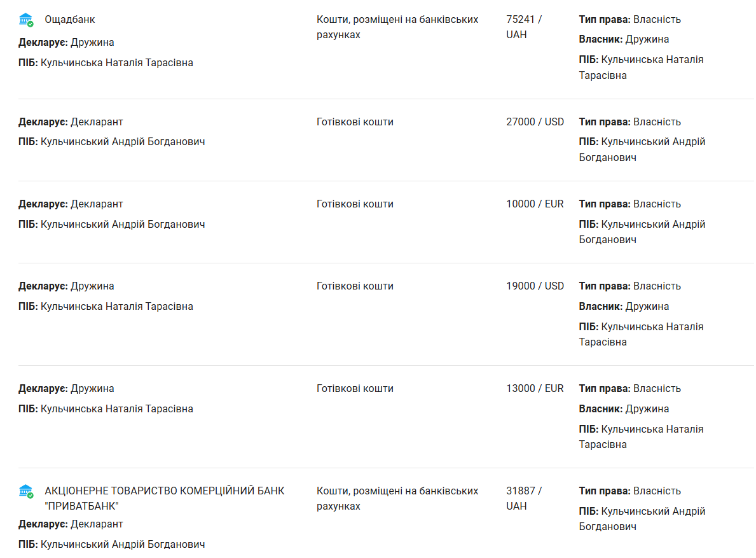
Task: Click 'Власник: Дружина' in the 13000 EUR row
Action: tap(624, 409)
